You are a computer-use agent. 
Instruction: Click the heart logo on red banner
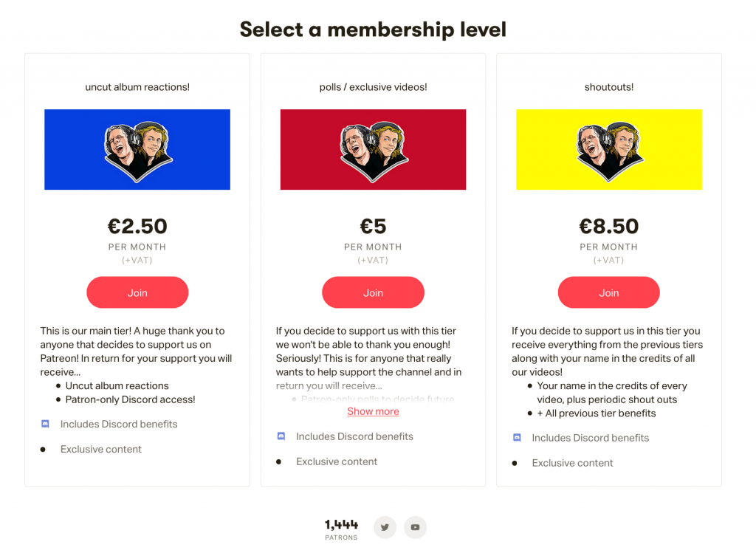[374, 151]
